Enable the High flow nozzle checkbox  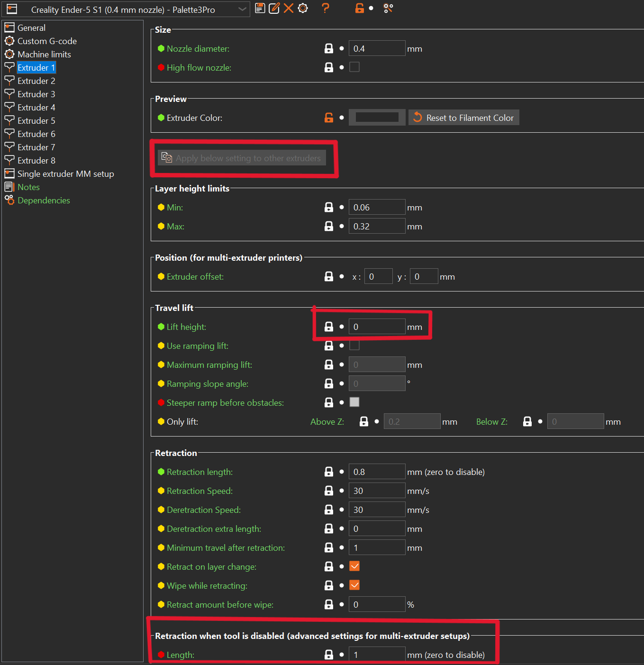click(354, 67)
